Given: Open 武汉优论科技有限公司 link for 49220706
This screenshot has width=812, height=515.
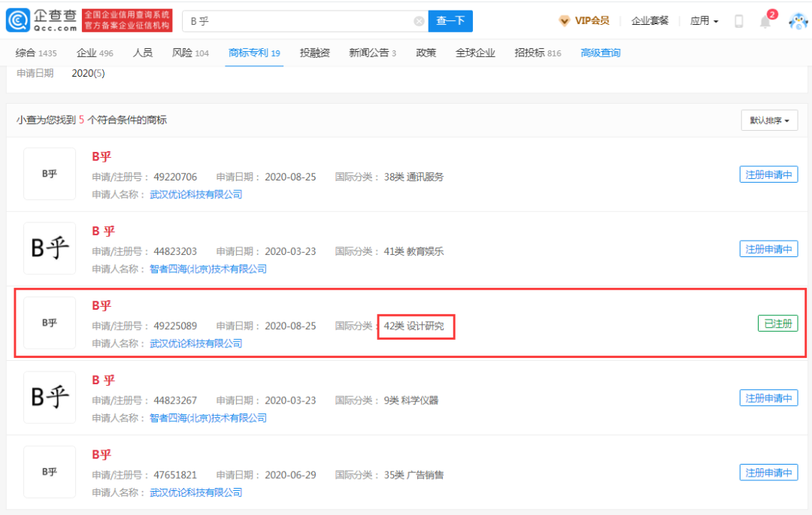Looking at the screenshot, I should 195,195.
